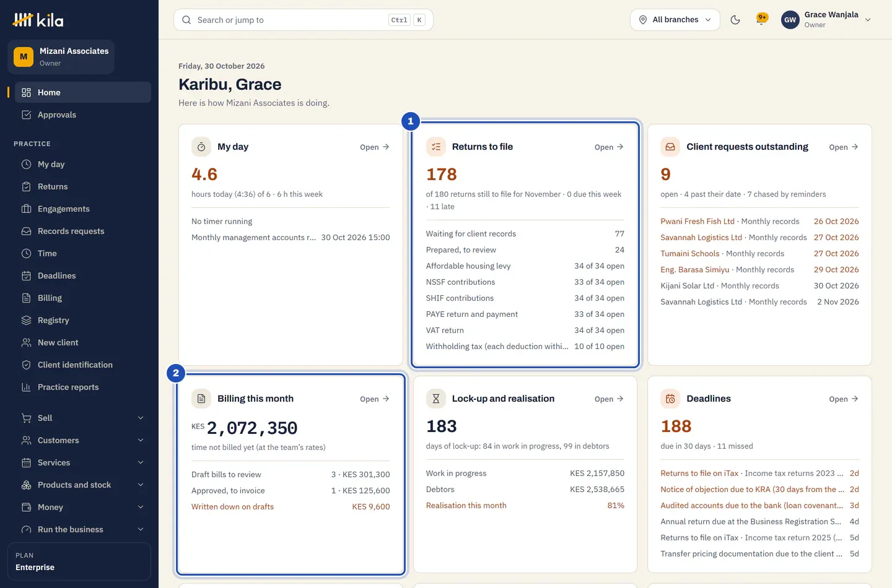Viewport: 892px width, 588px height.
Task: Expand the Sell sidebar section
Action: [x=82, y=418]
